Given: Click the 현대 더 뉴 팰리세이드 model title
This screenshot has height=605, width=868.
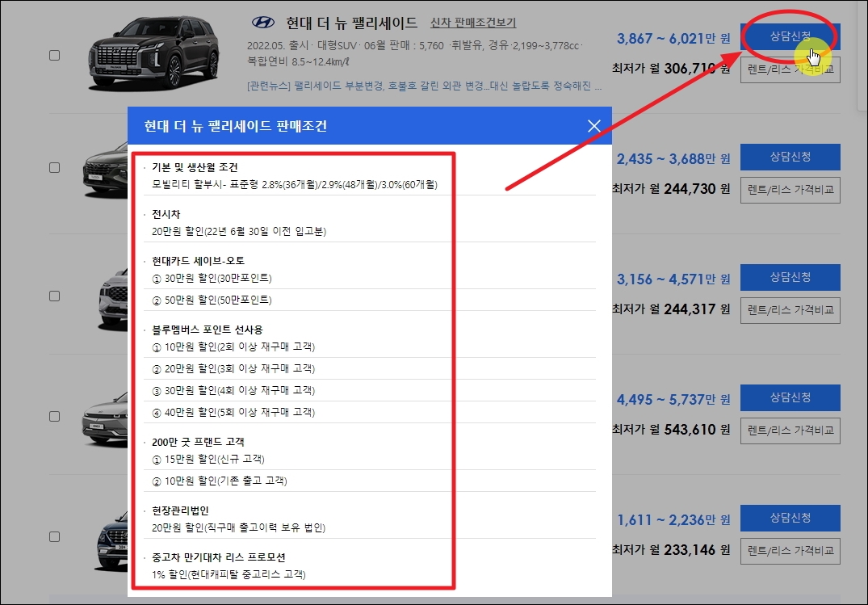Looking at the screenshot, I should pyautogui.click(x=351, y=23).
